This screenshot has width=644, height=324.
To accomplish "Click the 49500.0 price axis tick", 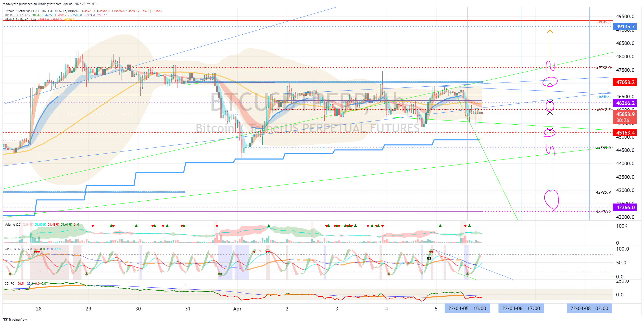I will [625, 16].
